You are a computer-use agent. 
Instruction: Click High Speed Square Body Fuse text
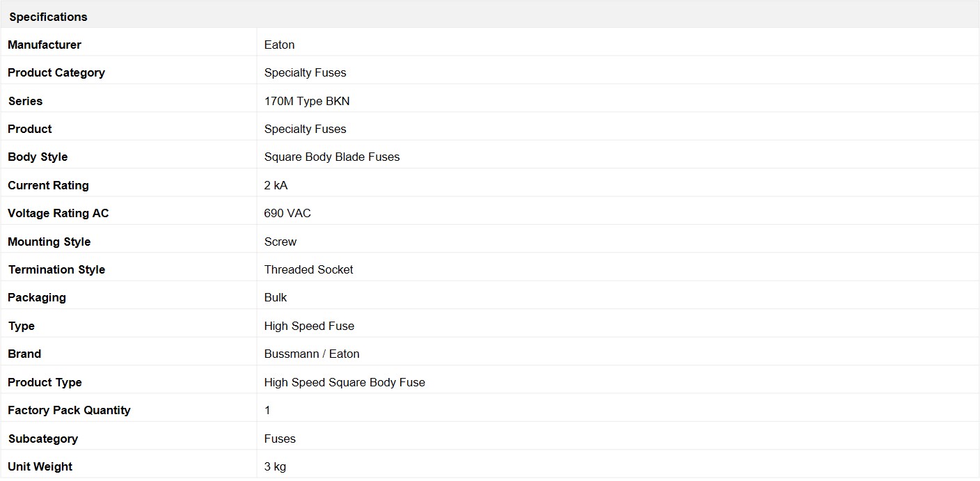345,382
